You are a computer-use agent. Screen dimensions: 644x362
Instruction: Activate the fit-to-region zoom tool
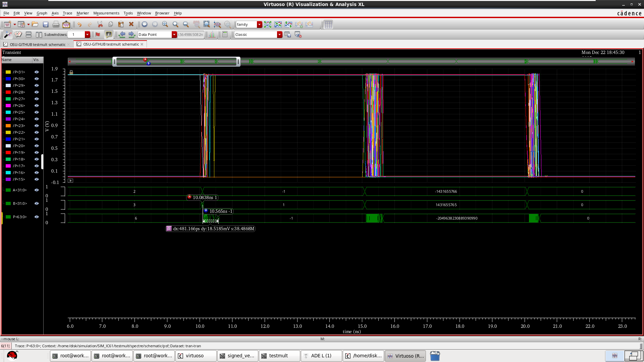pyautogui.click(x=207, y=24)
